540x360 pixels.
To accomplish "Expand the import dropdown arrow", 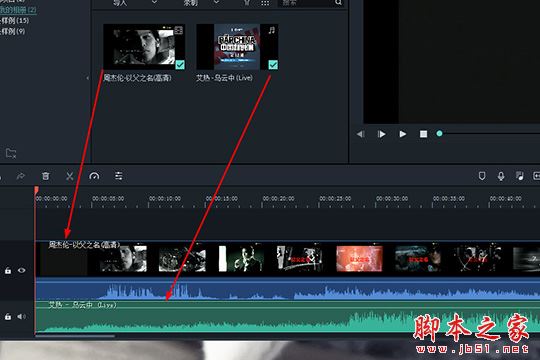I will pos(155,3).
